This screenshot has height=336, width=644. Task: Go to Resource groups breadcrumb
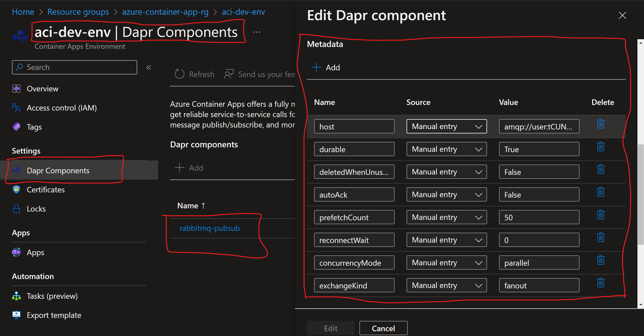click(x=78, y=12)
